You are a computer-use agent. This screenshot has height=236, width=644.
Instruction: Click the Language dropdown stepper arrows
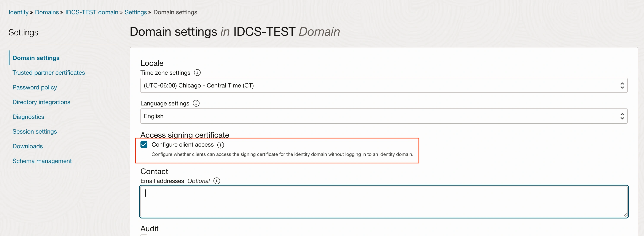coord(623,116)
